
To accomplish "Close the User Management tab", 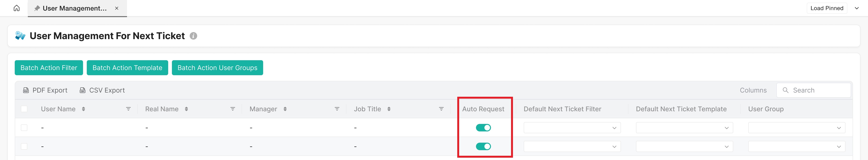I will (116, 8).
